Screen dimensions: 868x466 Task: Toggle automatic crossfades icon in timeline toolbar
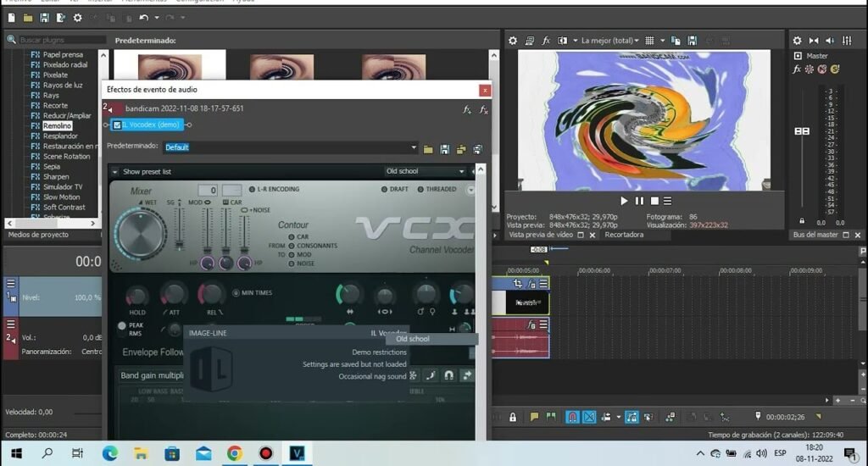[589, 417]
